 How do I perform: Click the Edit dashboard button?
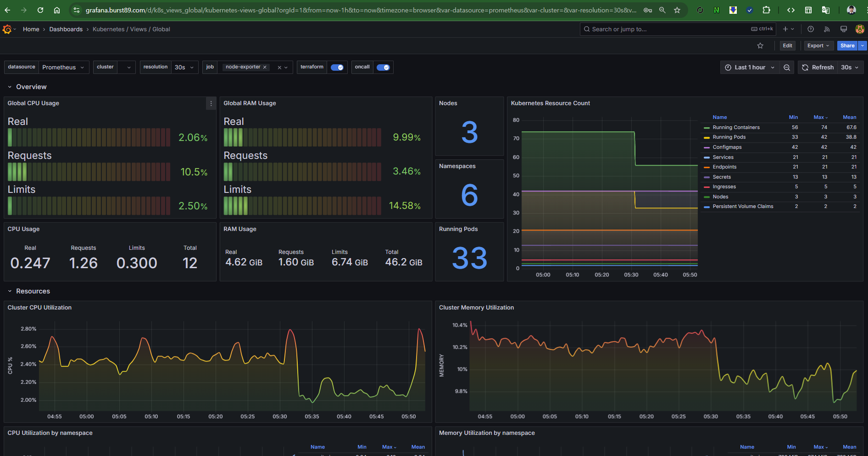pos(787,45)
